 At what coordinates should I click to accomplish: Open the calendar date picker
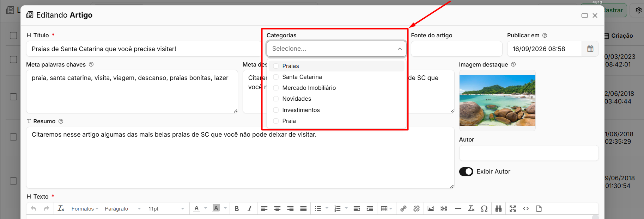click(590, 49)
